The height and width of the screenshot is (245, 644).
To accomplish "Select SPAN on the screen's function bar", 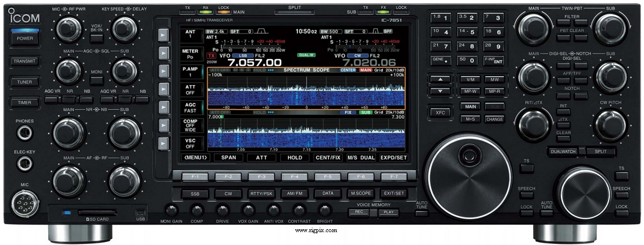I will [x=228, y=157].
